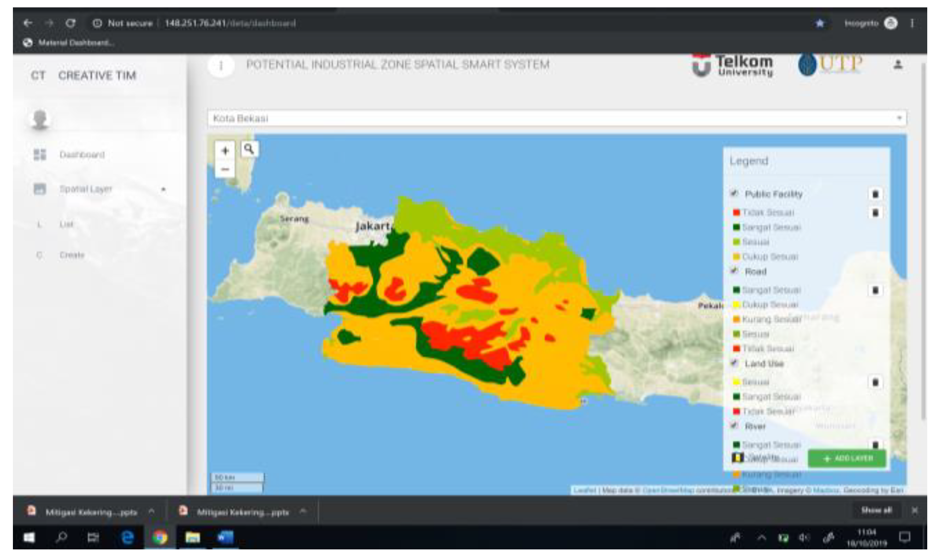Toggle the Land Use layer checkbox
The height and width of the screenshot is (560, 936).
click(x=734, y=363)
